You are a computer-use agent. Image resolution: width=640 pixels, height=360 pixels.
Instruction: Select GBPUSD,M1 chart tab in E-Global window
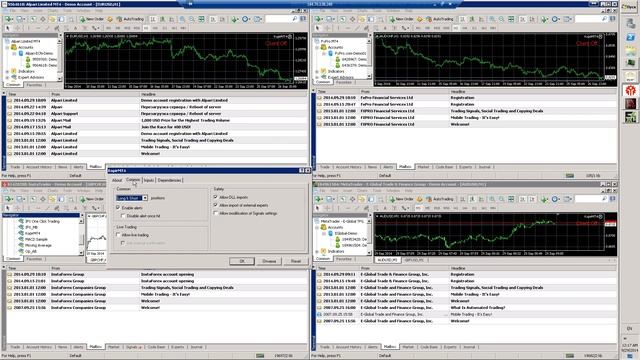coord(414,260)
